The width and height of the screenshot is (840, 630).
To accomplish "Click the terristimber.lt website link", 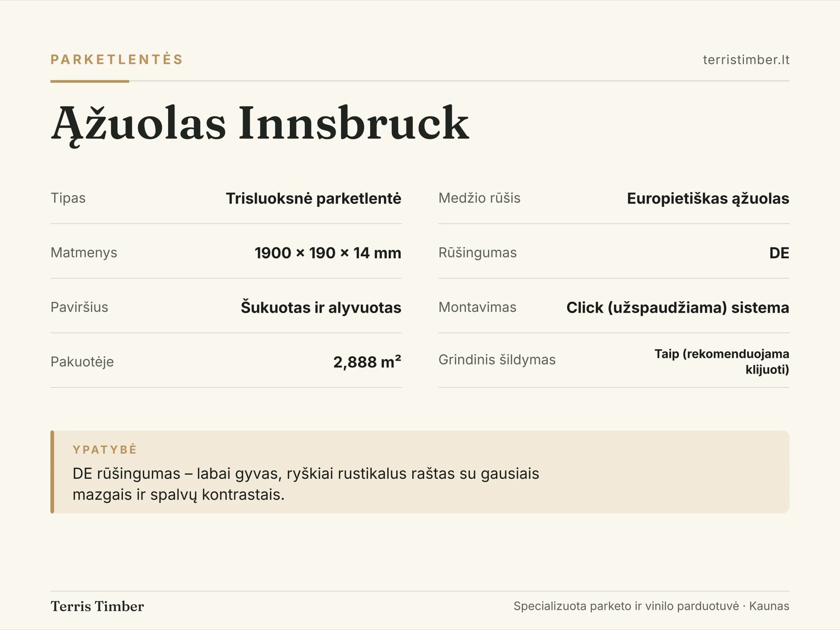I will point(746,60).
